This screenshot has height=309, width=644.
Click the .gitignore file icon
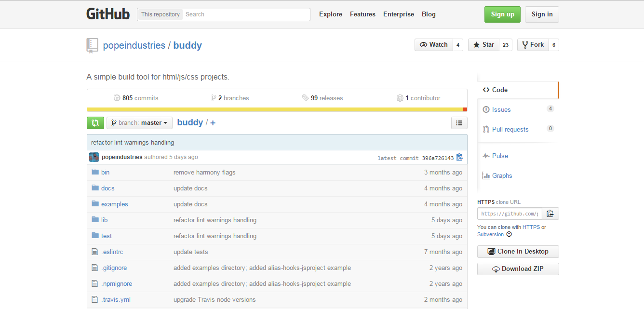[95, 268]
